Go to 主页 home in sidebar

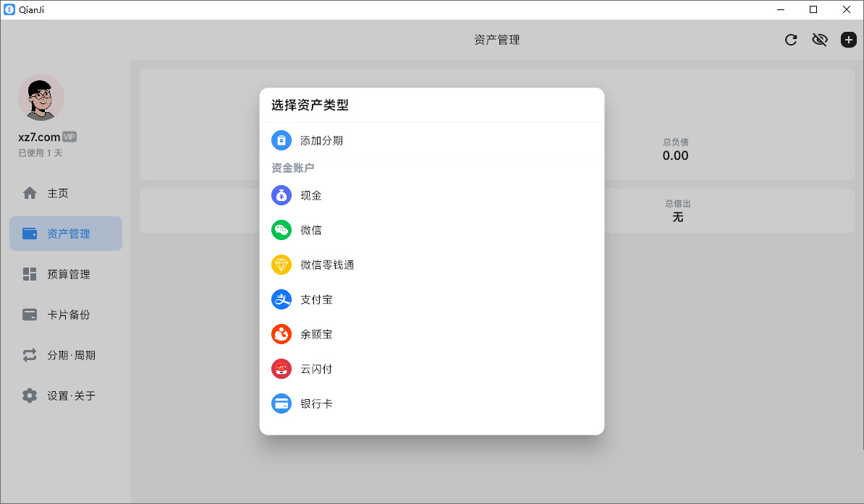66,193
